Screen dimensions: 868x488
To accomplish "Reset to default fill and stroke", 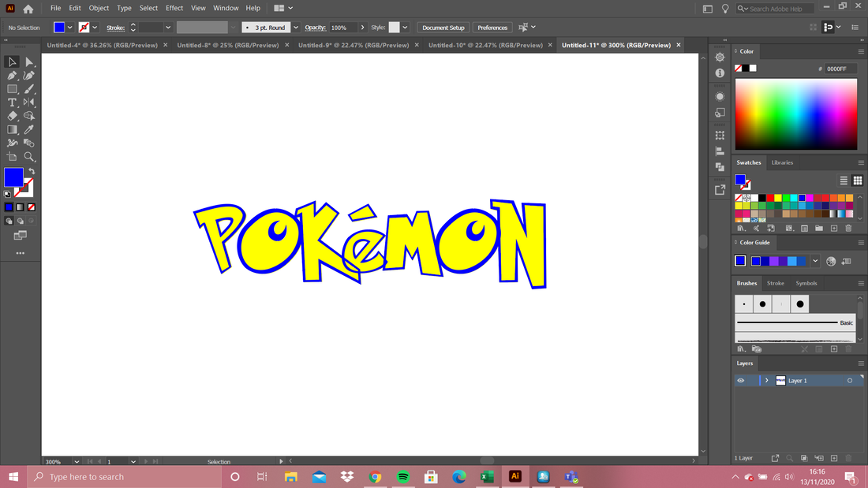I will coord(7,194).
